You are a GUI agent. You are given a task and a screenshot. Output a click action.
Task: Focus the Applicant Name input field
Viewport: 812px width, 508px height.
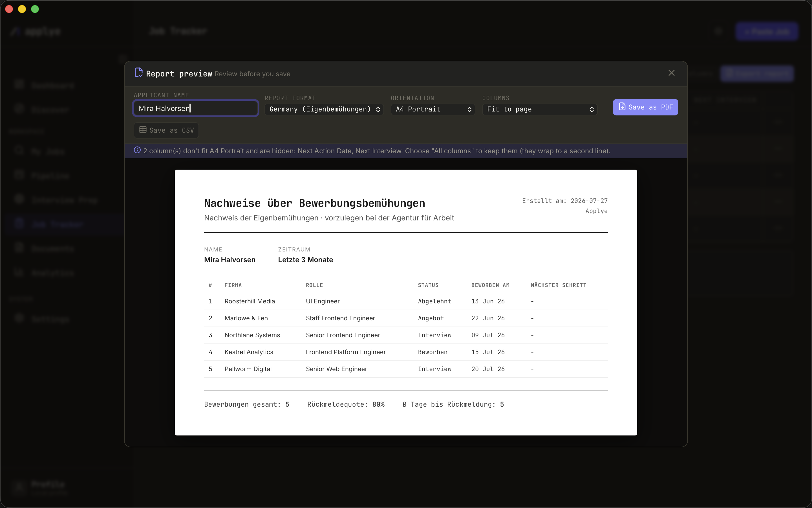(196, 108)
